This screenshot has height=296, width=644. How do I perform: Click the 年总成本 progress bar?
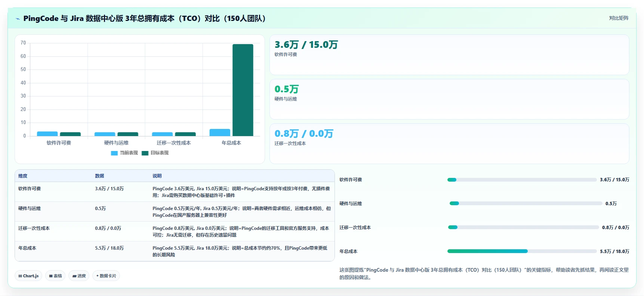coord(522,252)
